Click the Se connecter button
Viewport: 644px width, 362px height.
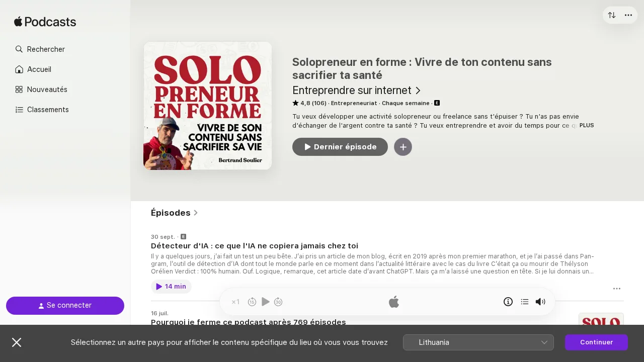pyautogui.click(x=65, y=306)
